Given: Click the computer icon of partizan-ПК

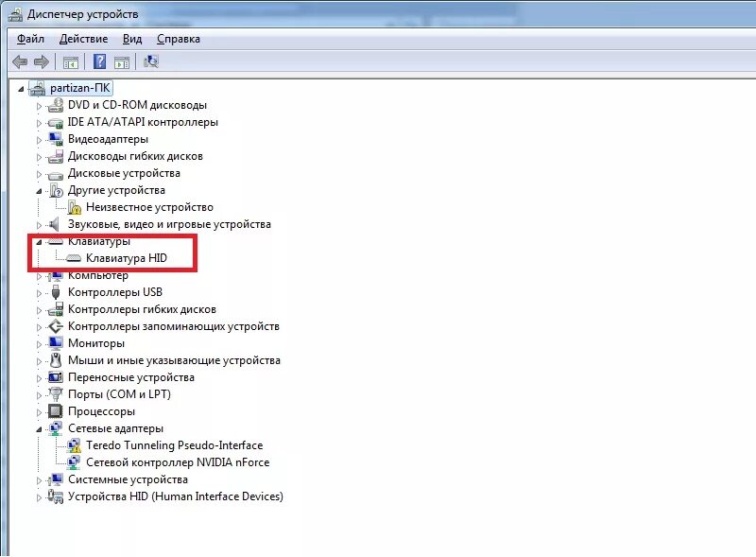Looking at the screenshot, I should (x=37, y=88).
